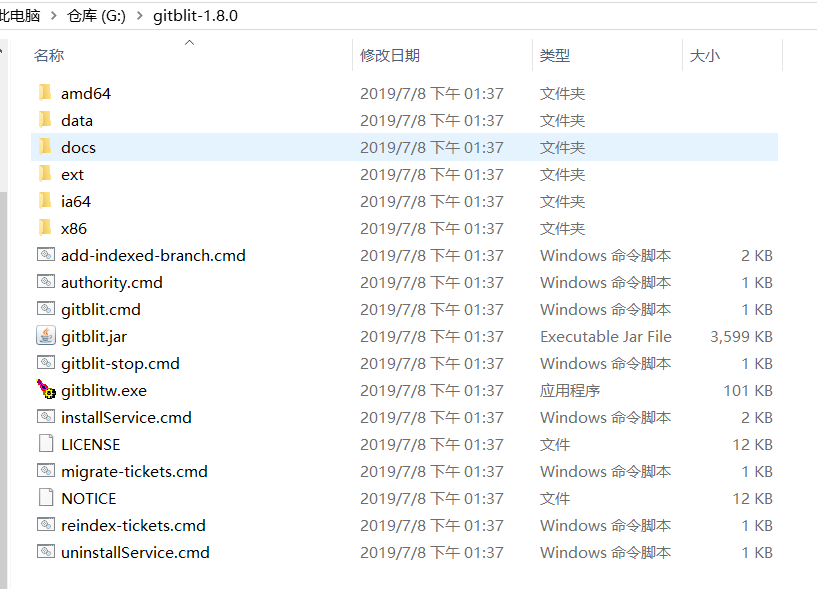Click the gitblit-stop.cmd script icon
Screen dimensions: 817x589
pyautogui.click(x=46, y=363)
